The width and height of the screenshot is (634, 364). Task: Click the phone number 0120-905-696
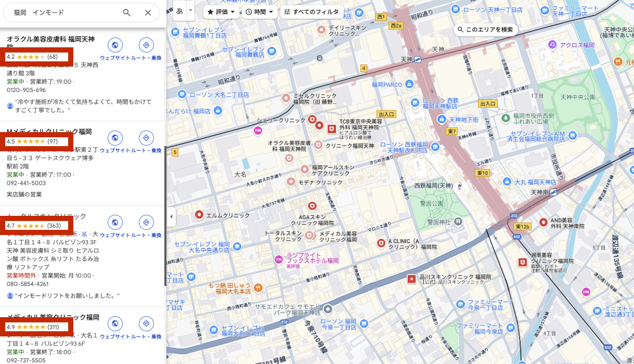click(26, 90)
